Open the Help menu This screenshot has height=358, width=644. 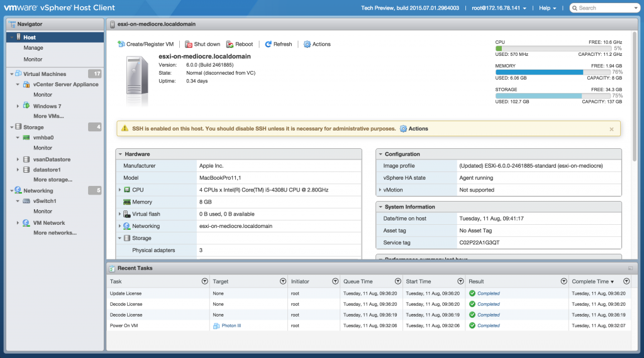(x=548, y=8)
